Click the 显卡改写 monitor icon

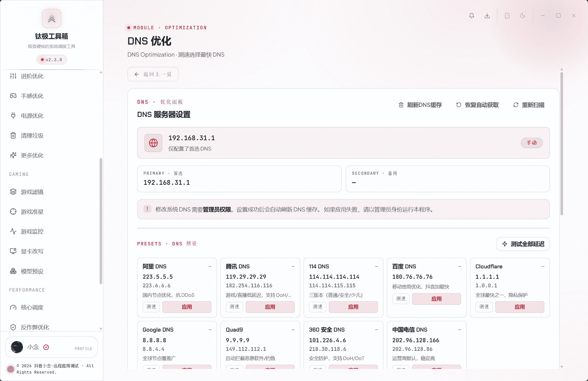pyautogui.click(x=13, y=251)
